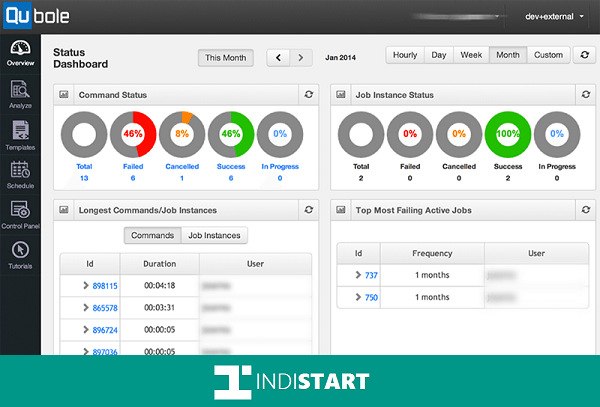Select the Custom time range tab
600x407 pixels.
coord(548,55)
